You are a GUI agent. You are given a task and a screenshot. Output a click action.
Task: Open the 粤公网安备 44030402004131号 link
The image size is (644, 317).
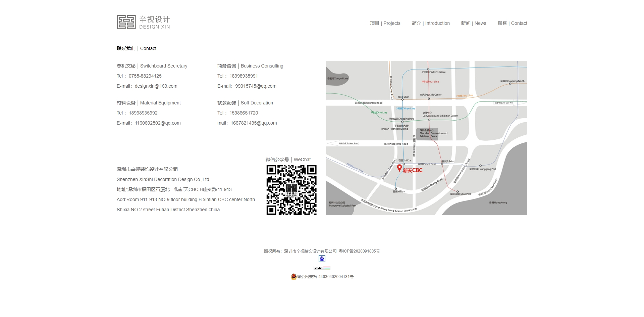[325, 277]
